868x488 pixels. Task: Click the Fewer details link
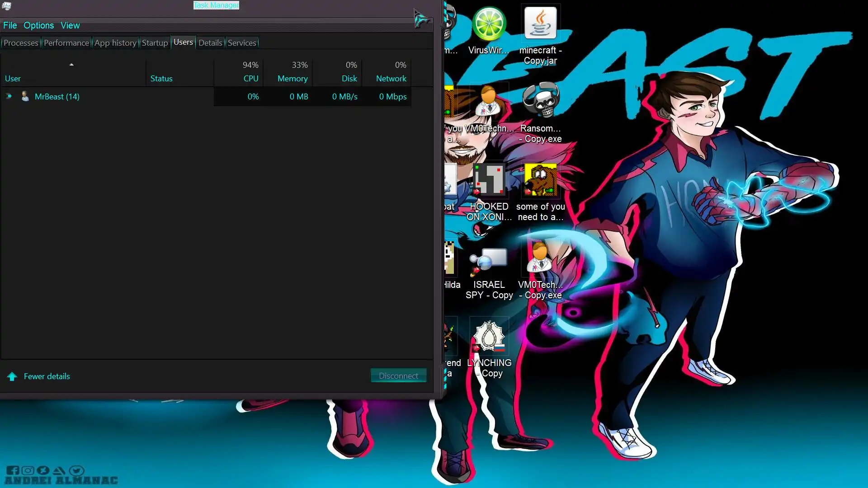pyautogui.click(x=47, y=376)
